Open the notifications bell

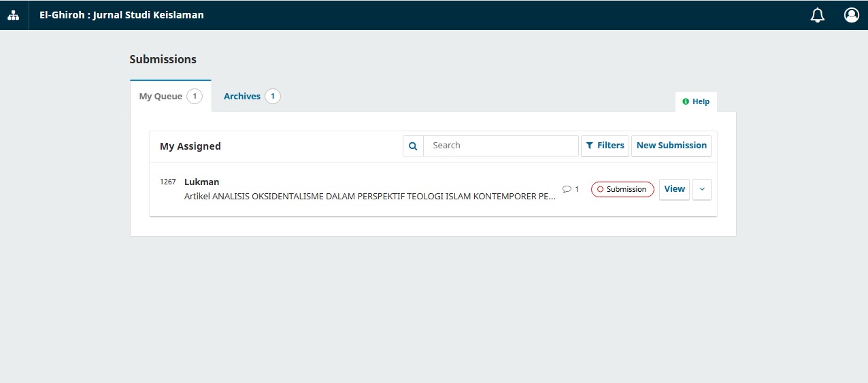(818, 15)
